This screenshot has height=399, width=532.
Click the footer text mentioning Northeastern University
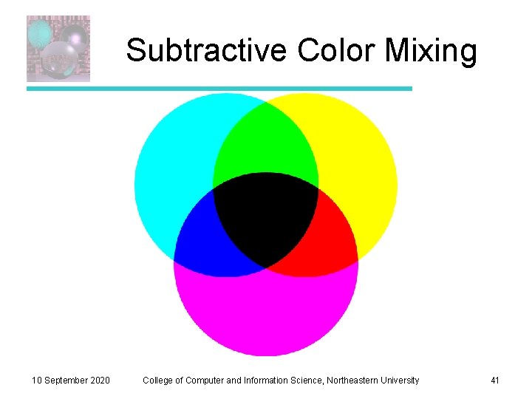281,381
